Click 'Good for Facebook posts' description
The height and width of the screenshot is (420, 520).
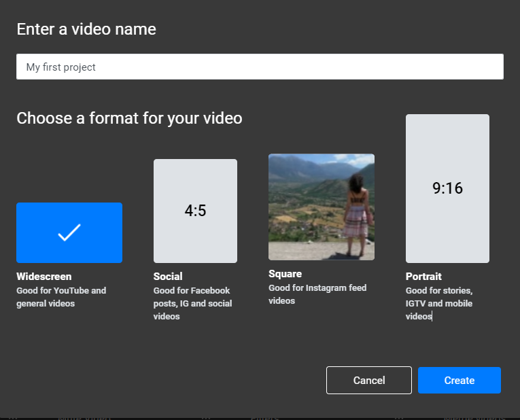coord(192,303)
